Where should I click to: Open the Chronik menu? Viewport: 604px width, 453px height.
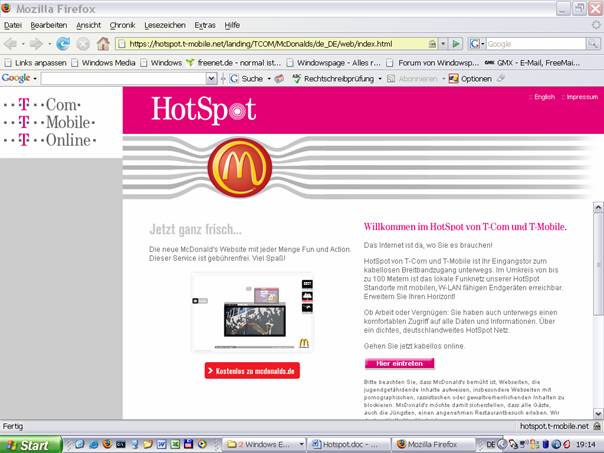pos(122,25)
